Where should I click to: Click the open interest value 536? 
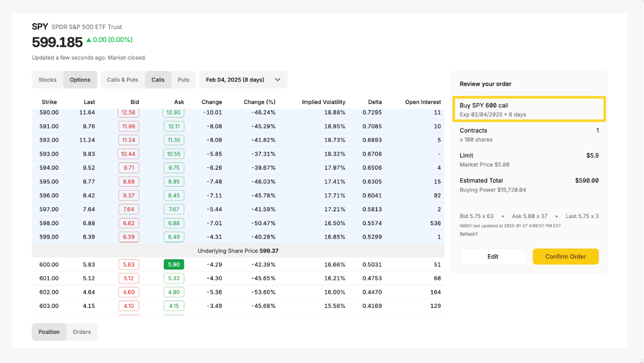(436, 223)
